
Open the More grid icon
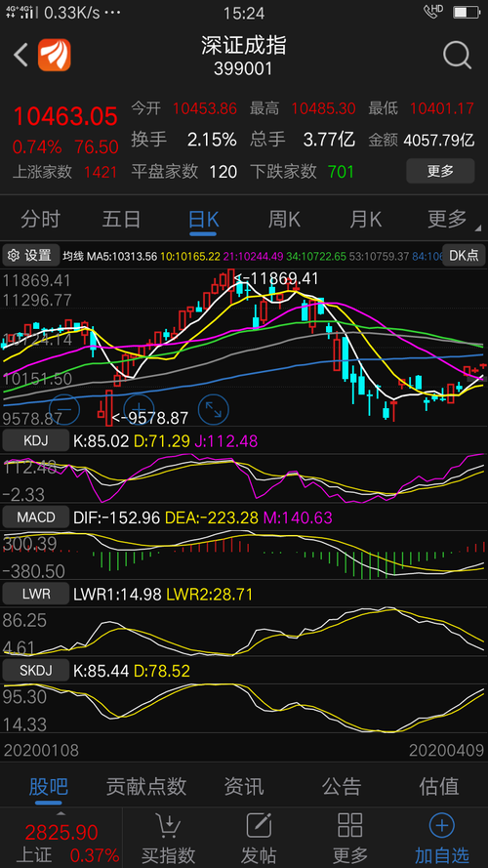point(350,826)
